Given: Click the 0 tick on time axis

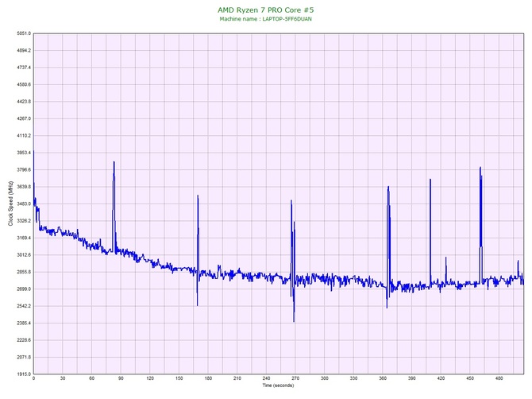Looking at the screenshot, I should (33, 378).
